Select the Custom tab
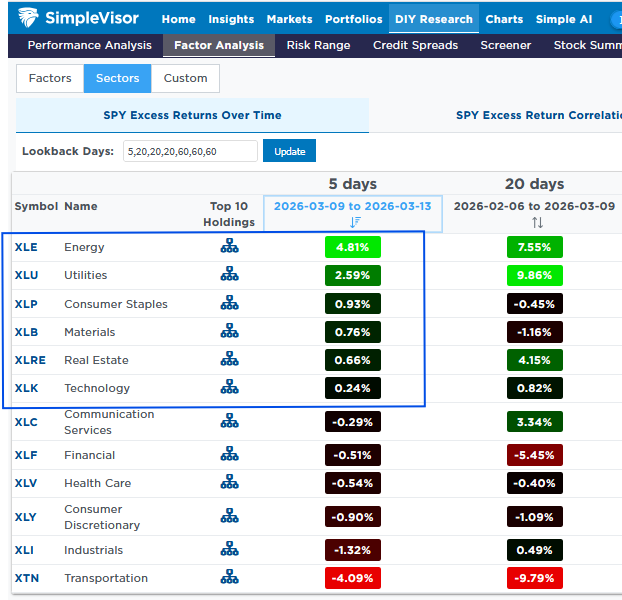 pos(186,78)
